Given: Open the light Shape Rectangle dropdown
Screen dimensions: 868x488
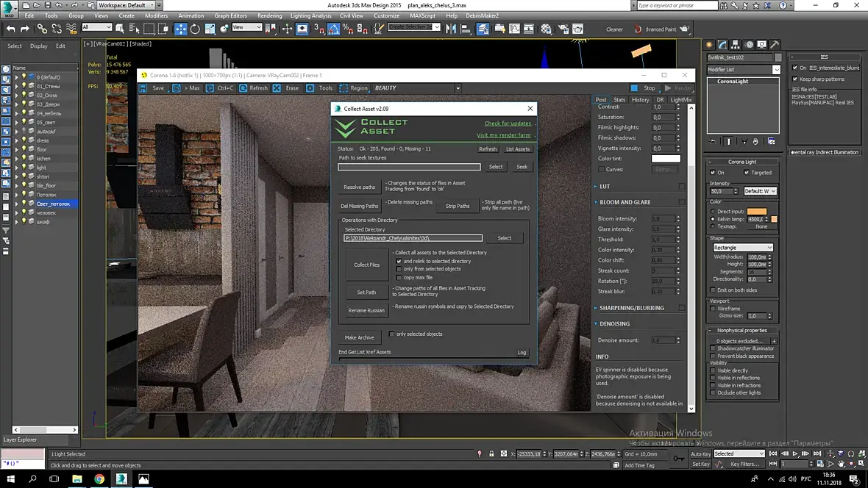Looking at the screenshot, I should click(743, 248).
